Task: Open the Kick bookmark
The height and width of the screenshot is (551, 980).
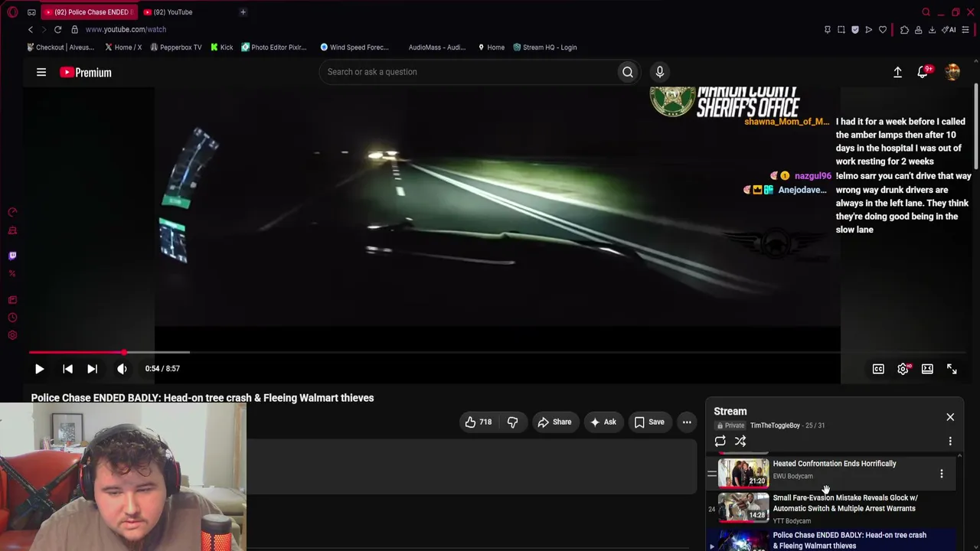Action: (222, 47)
